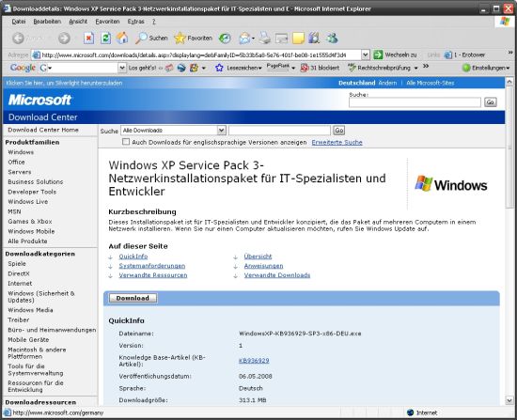Open Einstellungen in Google toolbar
Screen dimensions: 517x420
point(486,68)
